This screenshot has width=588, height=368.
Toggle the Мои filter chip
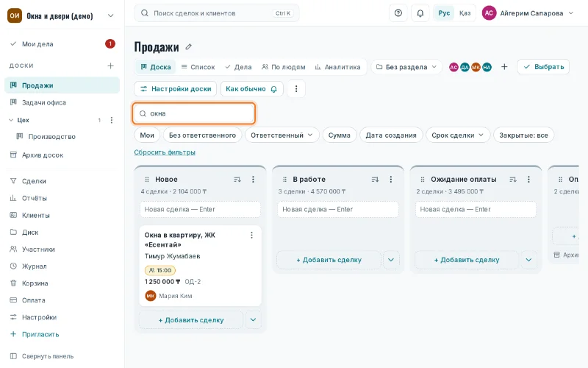click(147, 135)
